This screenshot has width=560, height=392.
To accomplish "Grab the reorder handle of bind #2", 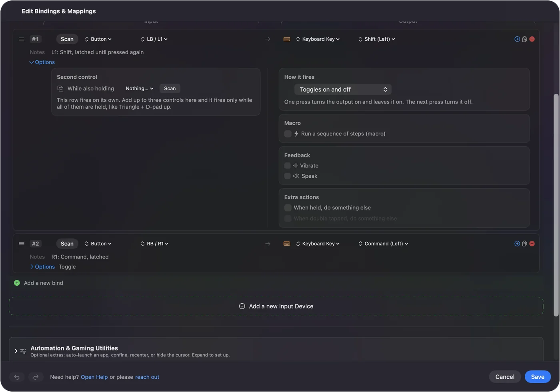I will [22, 244].
